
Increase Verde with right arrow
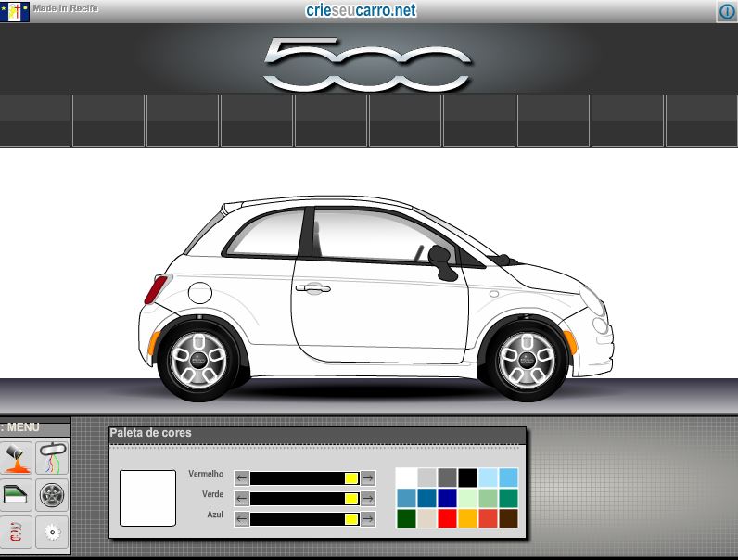(368, 499)
